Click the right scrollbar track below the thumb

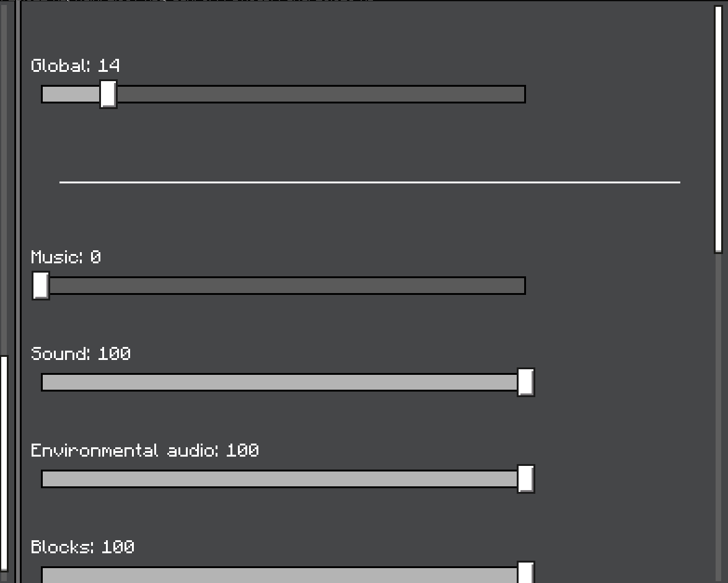[718, 415]
